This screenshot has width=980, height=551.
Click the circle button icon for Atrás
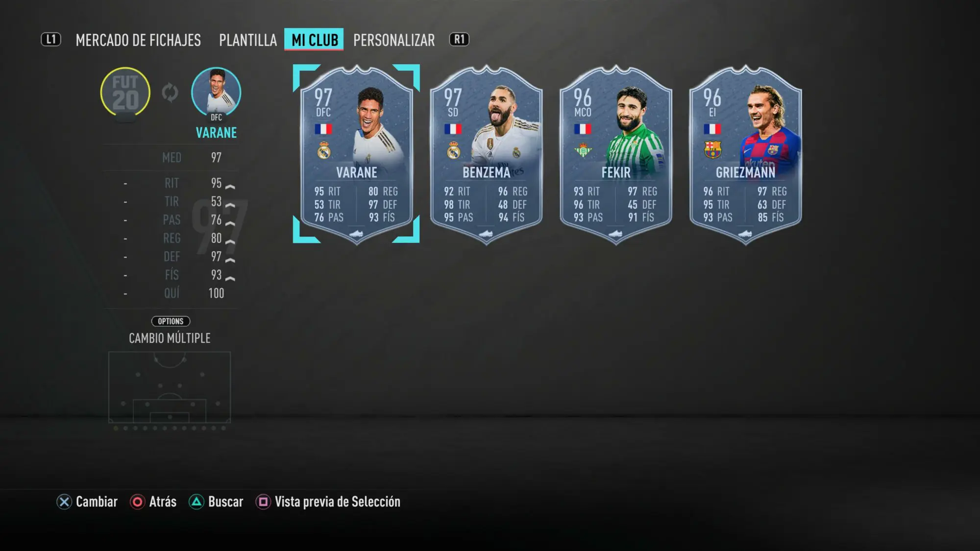click(138, 502)
